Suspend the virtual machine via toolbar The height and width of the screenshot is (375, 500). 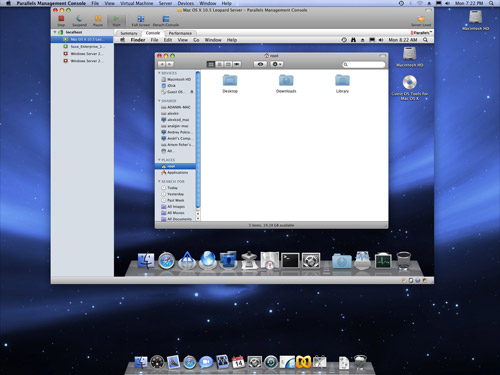click(x=79, y=21)
